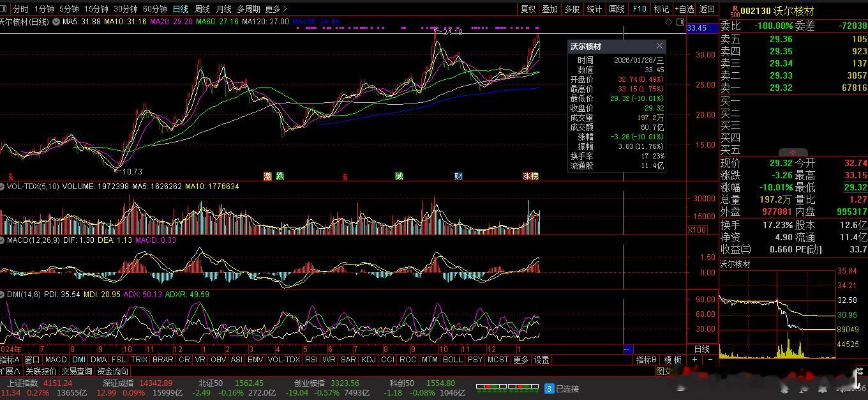The width and height of the screenshot is (868, 400).
Task: Click the X100 volume scale label
Action: [697, 230]
